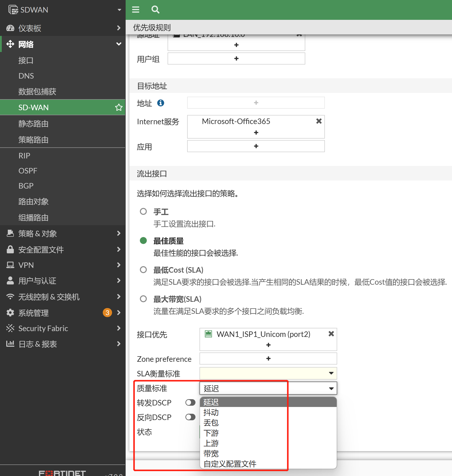
Task: Toggle the 转发DSCP switch
Action: (x=190, y=402)
